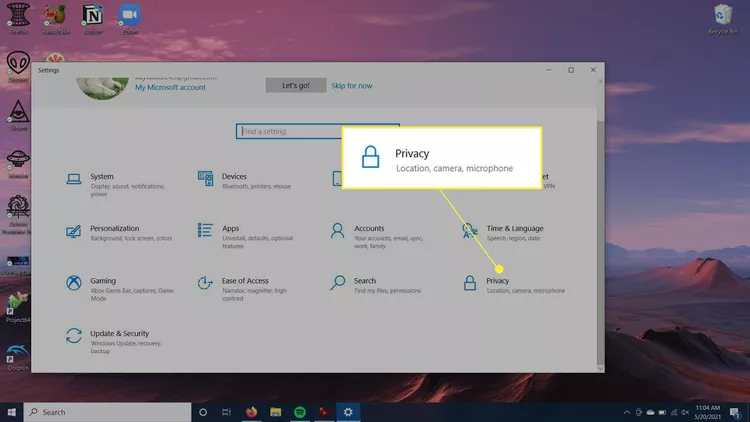This screenshot has width=750, height=422.
Task: Open the Privacy settings category
Action: click(497, 285)
